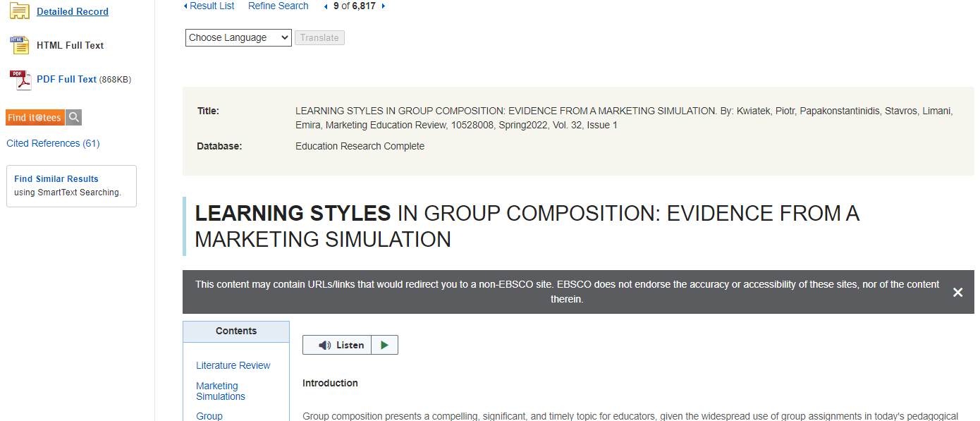
Task: View Cited References (61)
Action: (53, 143)
